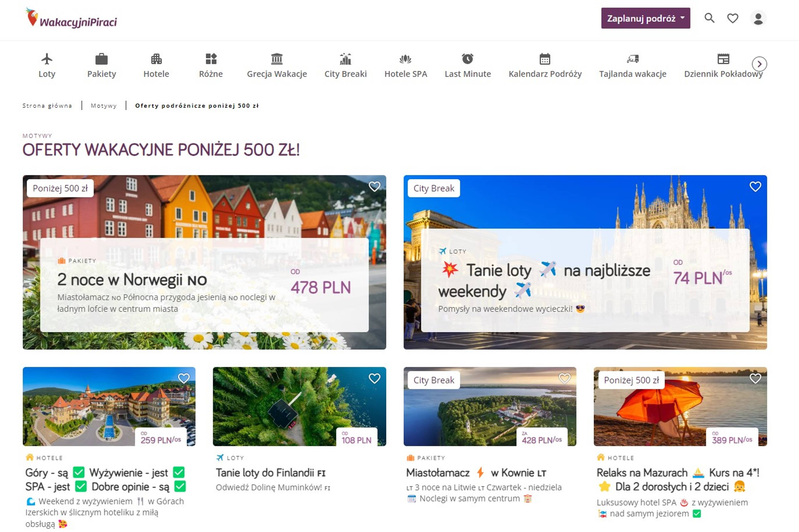Viewport: 799px width, 532px height.
Task: Expand the Zaplanuj podróż dropdown
Action: [645, 18]
